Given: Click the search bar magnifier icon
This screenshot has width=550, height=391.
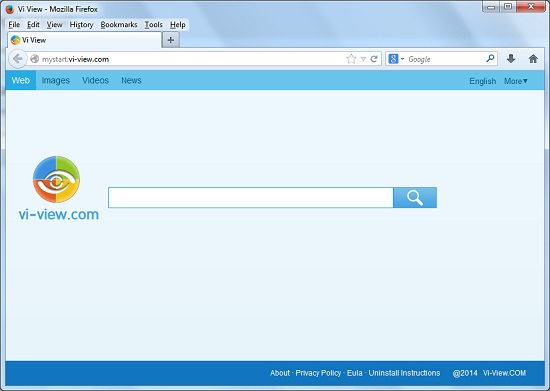Looking at the screenshot, I should click(490, 58).
